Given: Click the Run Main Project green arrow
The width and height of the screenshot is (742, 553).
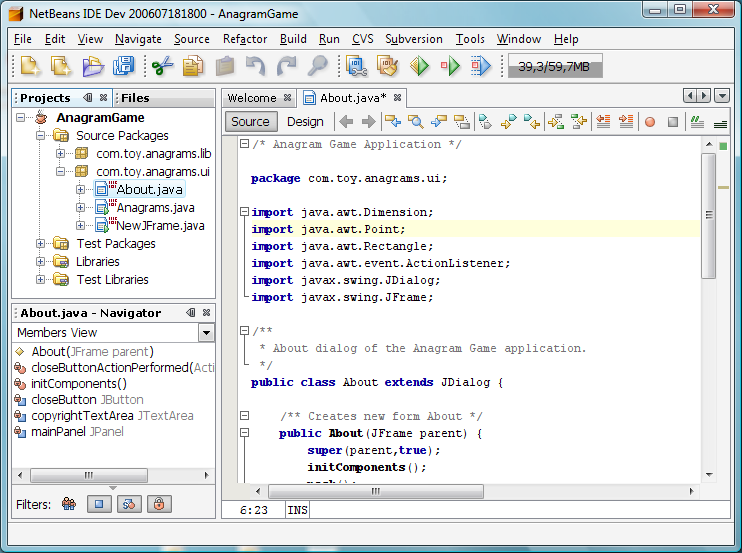Looking at the screenshot, I should point(419,66).
